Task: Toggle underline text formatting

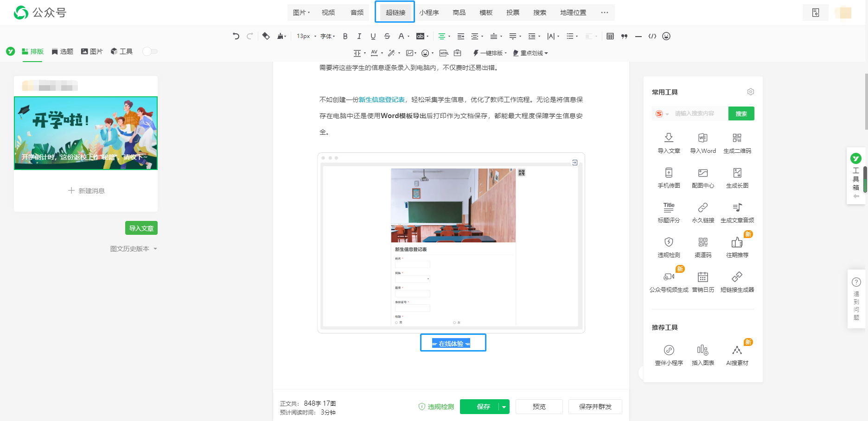Action: [373, 36]
